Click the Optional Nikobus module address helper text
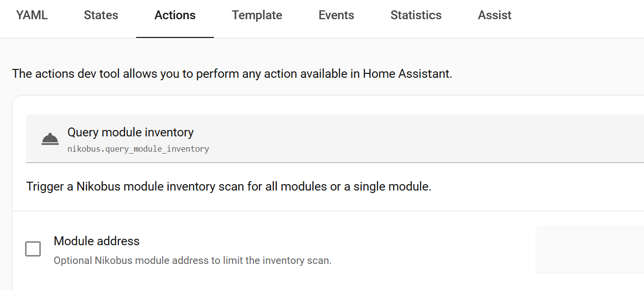 click(193, 260)
